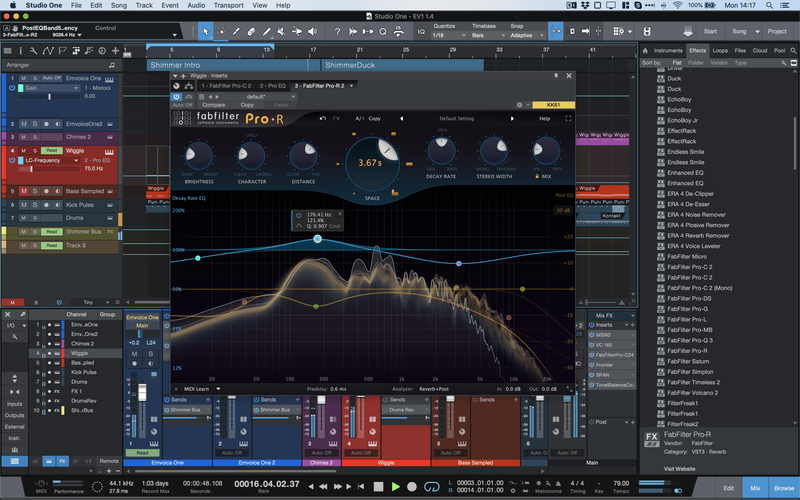Toggle the Mix lock icon in Pro-R
The width and height of the screenshot is (800, 500).
pos(537,176)
